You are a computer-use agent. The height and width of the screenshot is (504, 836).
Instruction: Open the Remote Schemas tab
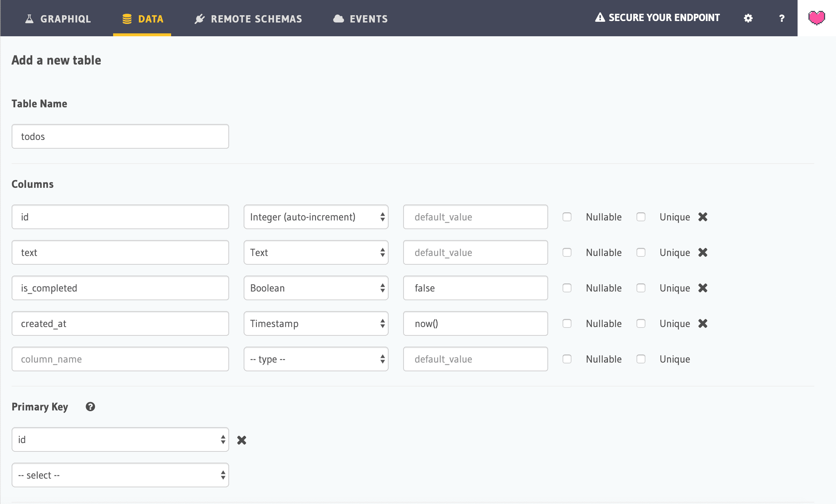coord(248,19)
